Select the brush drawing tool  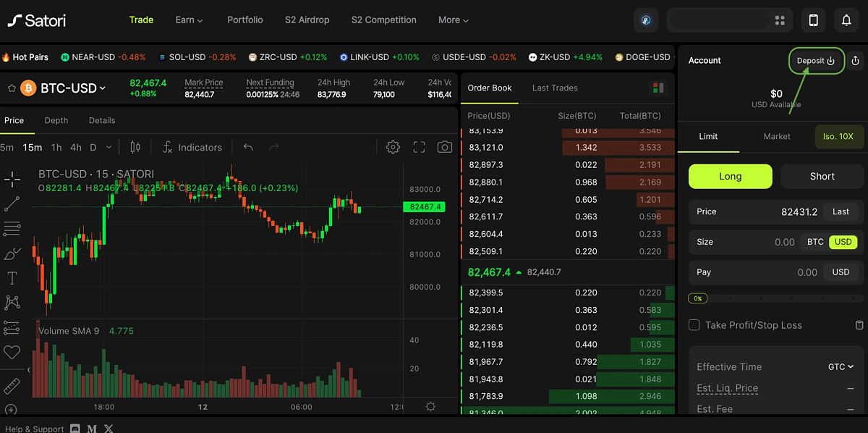pos(12,253)
